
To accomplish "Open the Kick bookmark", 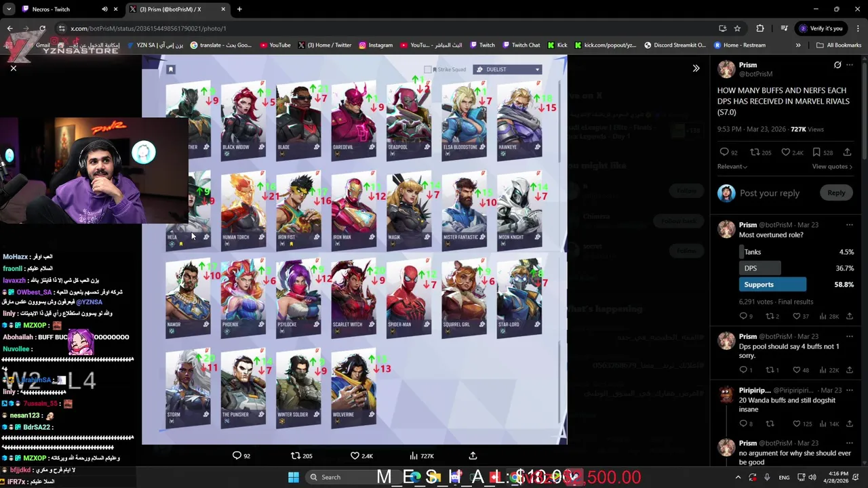I will (x=557, y=45).
